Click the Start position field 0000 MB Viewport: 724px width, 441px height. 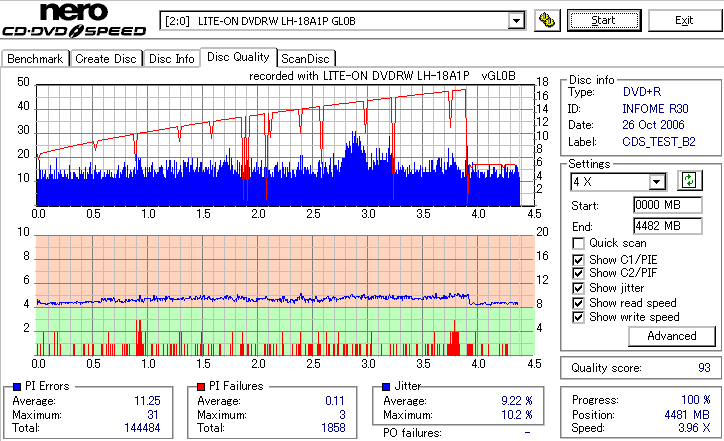pyautogui.click(x=668, y=205)
